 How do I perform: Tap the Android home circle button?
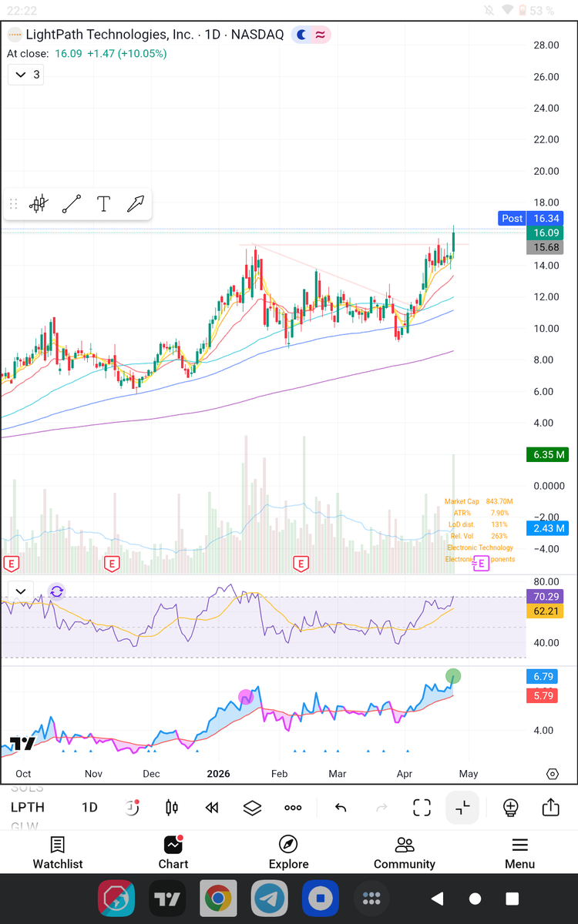tap(475, 899)
